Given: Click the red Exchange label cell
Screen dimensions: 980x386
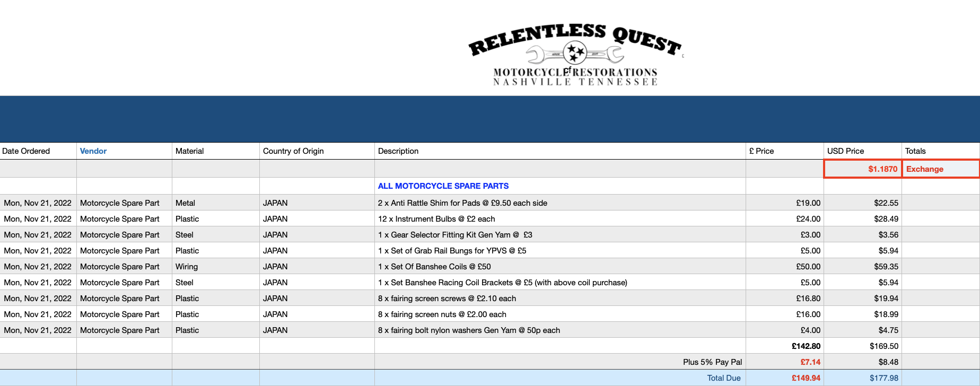Looking at the screenshot, I should (941, 169).
